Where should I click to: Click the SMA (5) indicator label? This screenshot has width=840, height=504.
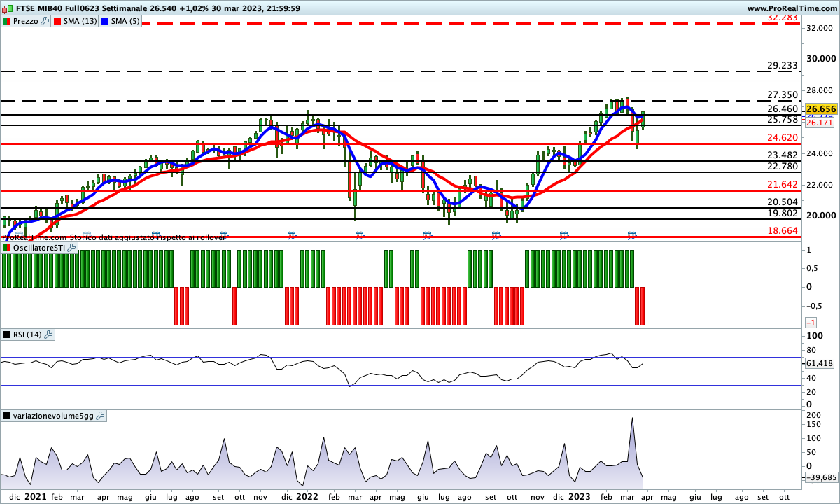pyautogui.click(x=126, y=21)
